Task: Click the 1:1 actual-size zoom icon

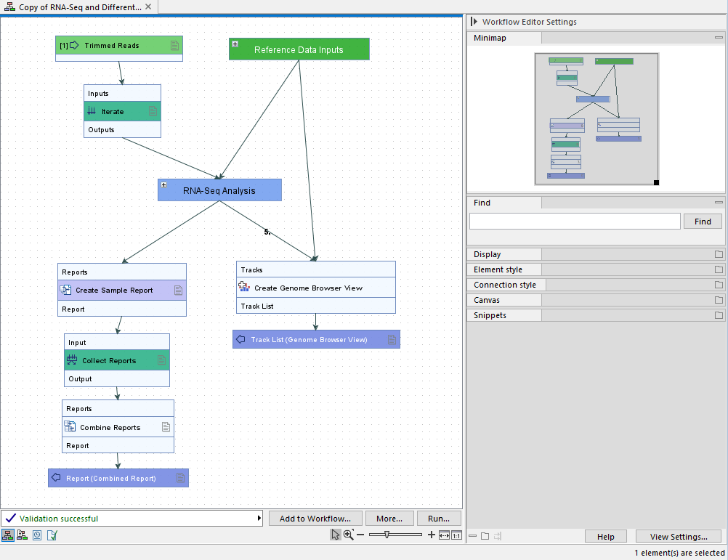Action: (456, 535)
